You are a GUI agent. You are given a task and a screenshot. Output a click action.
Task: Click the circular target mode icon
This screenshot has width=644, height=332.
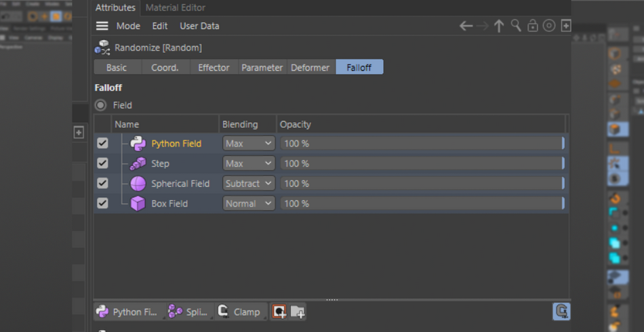pos(549,26)
